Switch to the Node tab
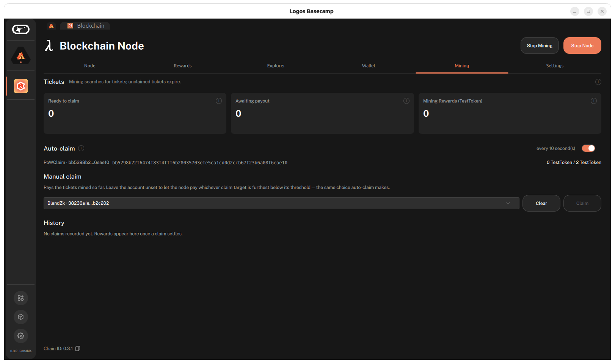Screen dimensions: 615x364 tap(90, 66)
